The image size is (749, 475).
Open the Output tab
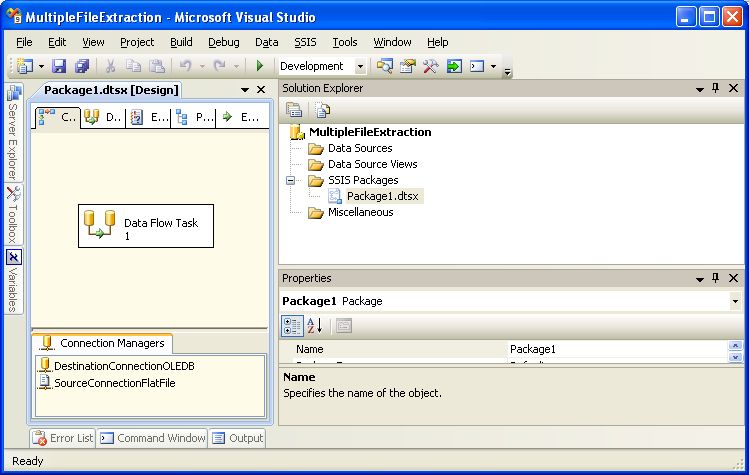[237, 438]
